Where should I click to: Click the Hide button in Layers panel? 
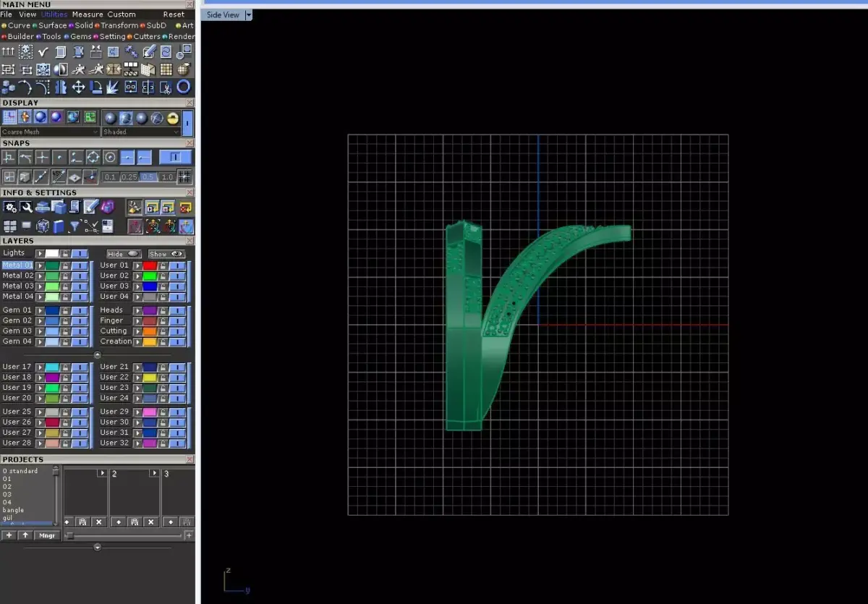[x=124, y=254]
